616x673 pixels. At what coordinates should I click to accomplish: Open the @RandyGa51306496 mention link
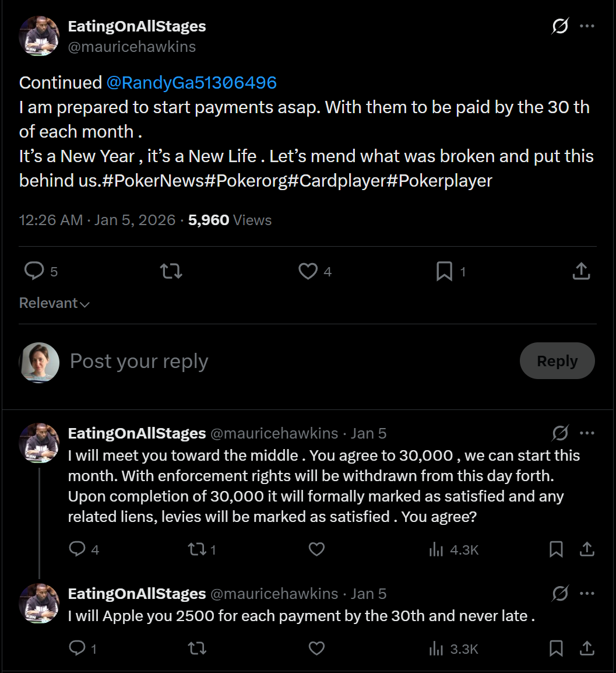[x=191, y=83]
